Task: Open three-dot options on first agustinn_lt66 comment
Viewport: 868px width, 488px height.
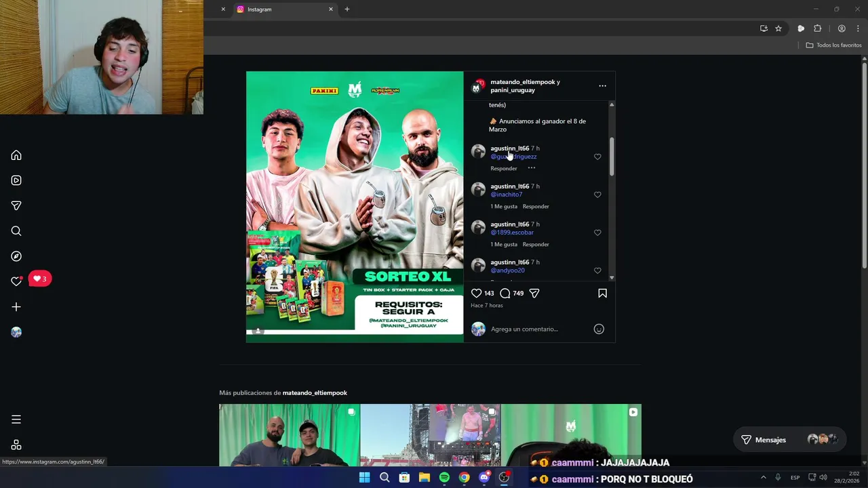Action: coord(532,167)
